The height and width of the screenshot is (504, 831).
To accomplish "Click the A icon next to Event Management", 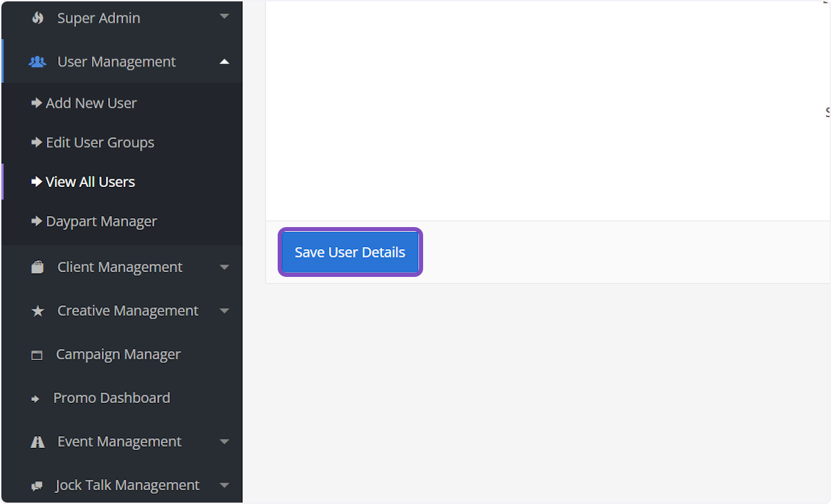I will [x=37, y=441].
